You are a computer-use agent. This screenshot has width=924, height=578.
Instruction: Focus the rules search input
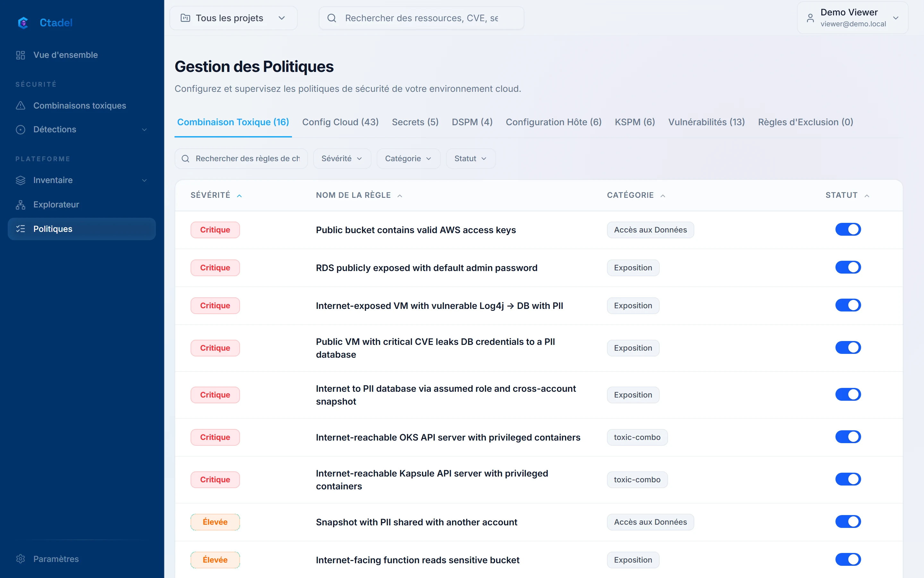[241, 159]
